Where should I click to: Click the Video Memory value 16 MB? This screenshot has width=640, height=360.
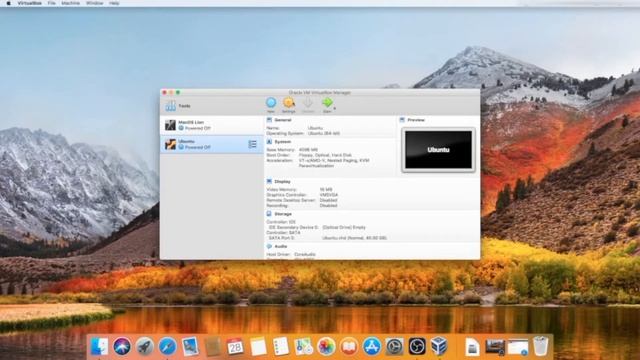[x=326, y=190]
